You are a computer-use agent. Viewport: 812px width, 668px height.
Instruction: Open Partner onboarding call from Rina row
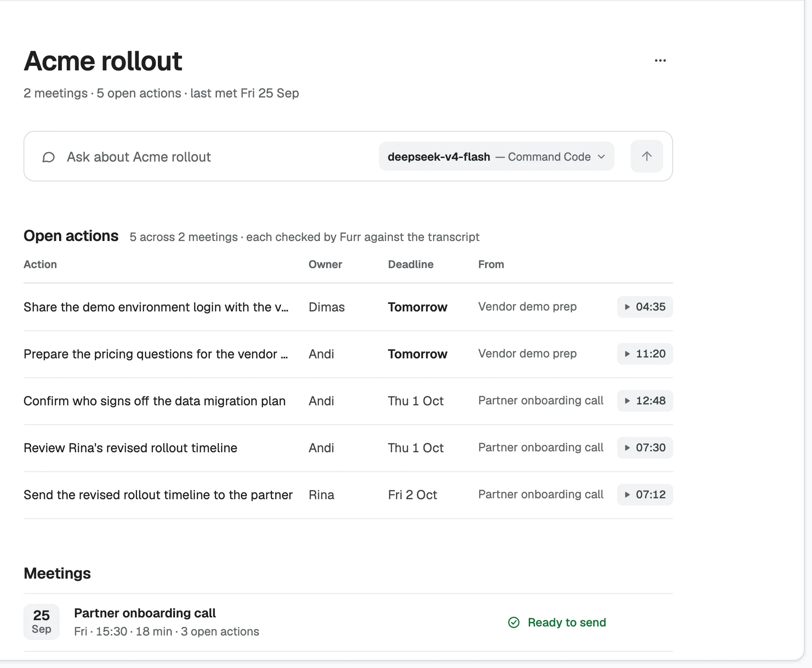tap(540, 495)
